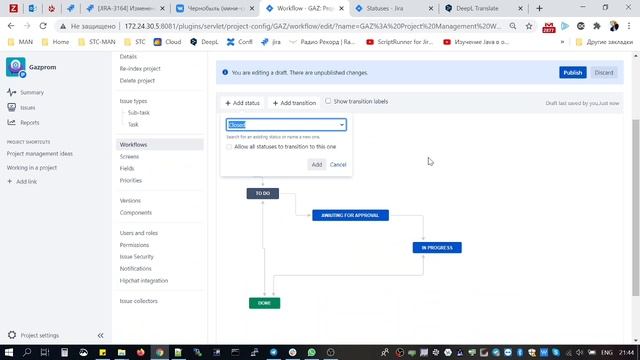The width and height of the screenshot is (640, 360).
Task: Expand hidden bookmarks chevron
Action: [x=562, y=42]
